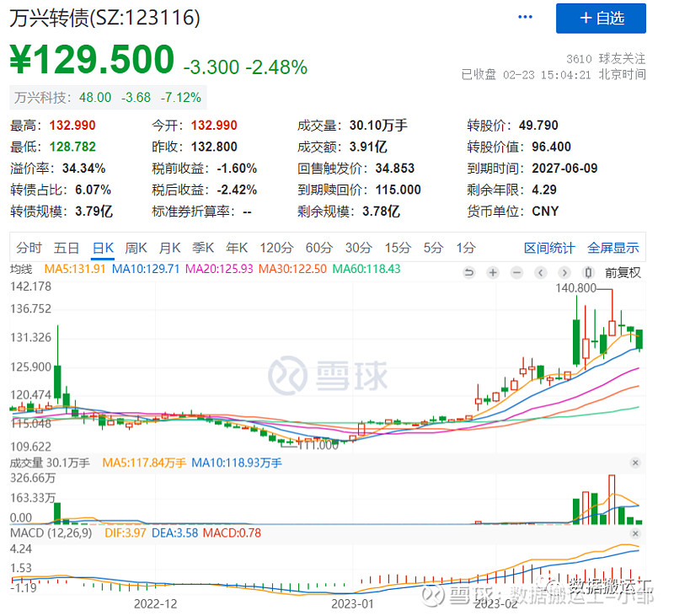Image resolution: width=674 pixels, height=616 pixels.
Task: Toggle the candlestick display style icon
Action: click(x=588, y=272)
